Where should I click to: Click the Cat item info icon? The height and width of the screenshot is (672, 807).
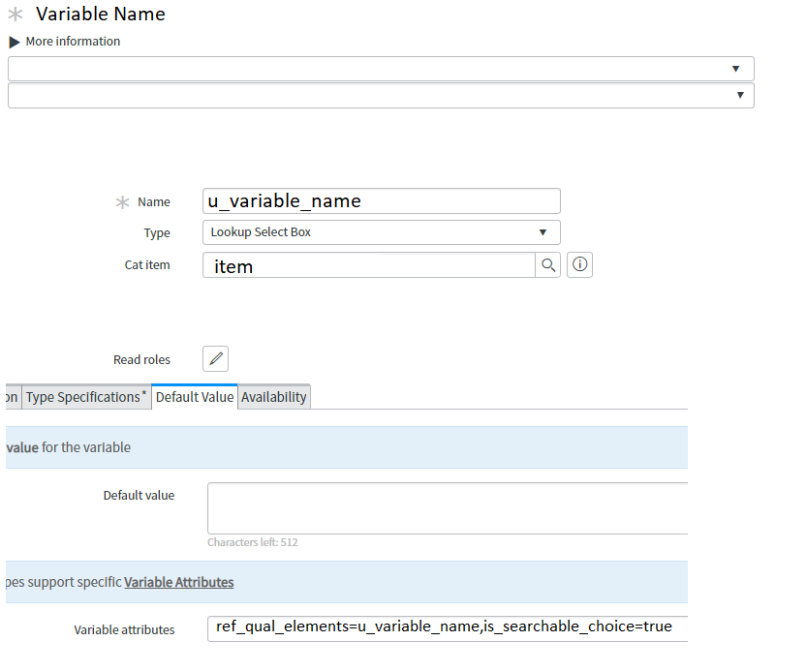click(579, 265)
